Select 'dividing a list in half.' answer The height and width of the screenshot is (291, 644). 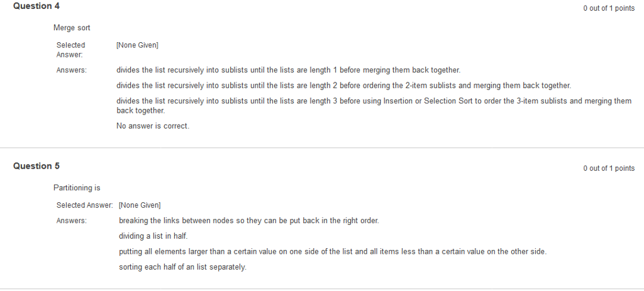(153, 236)
